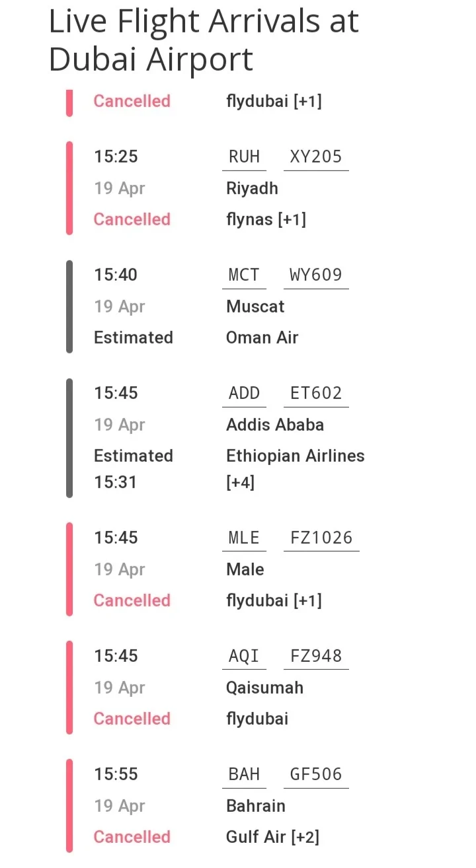Open flydubai flight FZ1026
476x868 pixels.
321,538
